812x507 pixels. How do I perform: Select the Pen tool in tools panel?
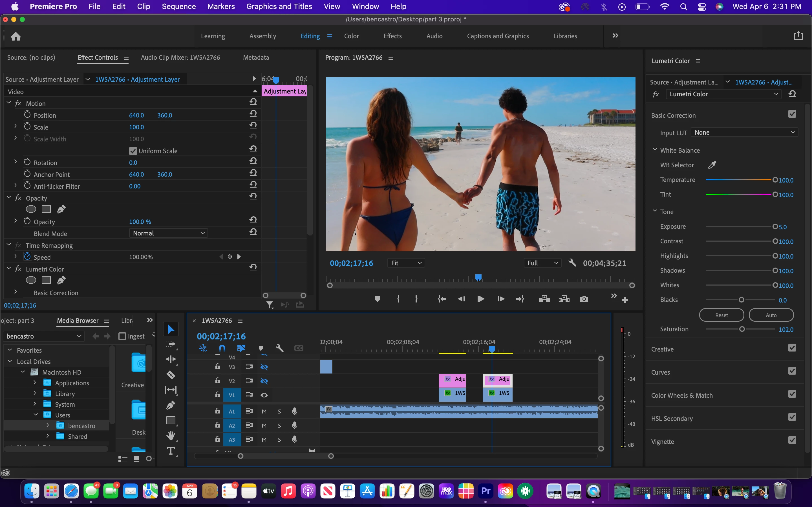click(x=171, y=405)
